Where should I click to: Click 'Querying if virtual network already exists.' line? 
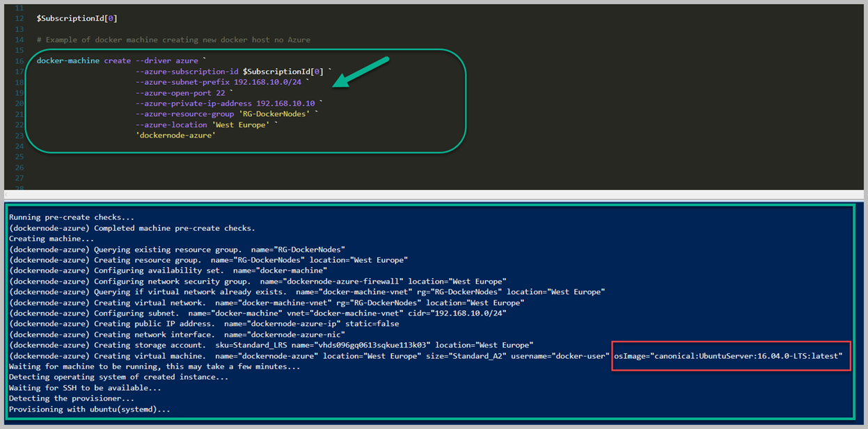[307, 292]
